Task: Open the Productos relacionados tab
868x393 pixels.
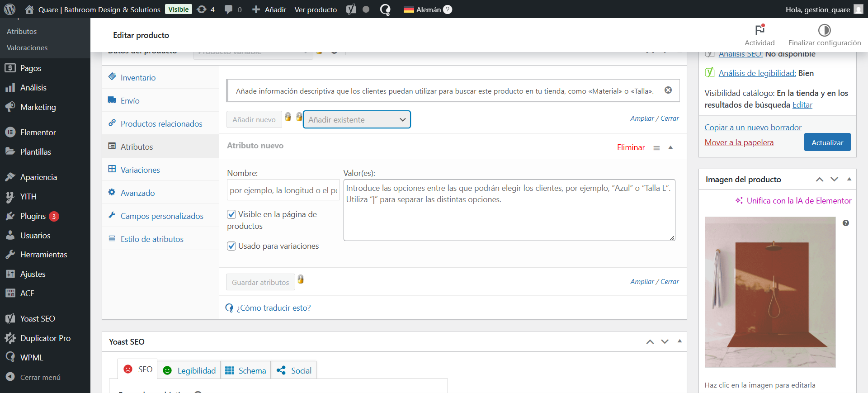Action: tap(160, 123)
